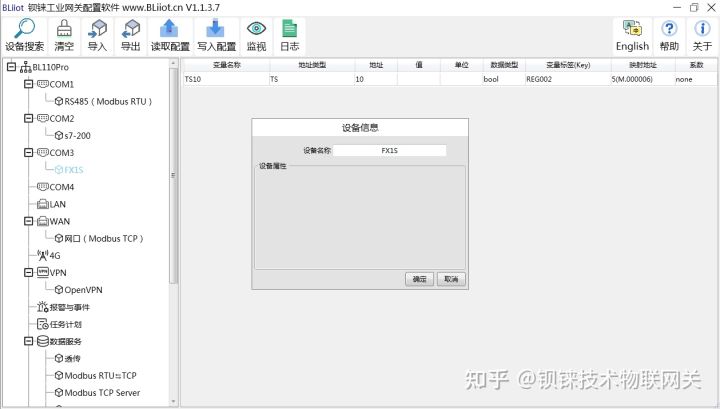This screenshot has height=409, width=720.
Task: Click the 设备名称 field containing FX1S
Action: [389, 151]
